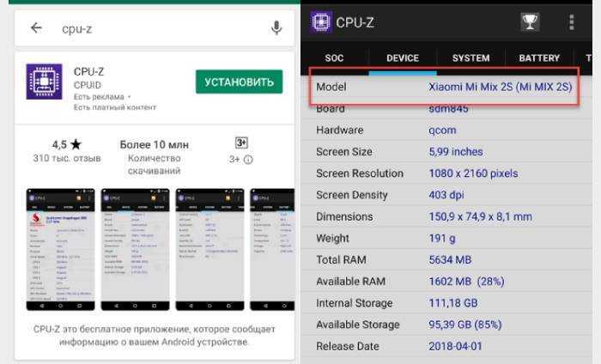The height and width of the screenshot is (364, 601).
Task: Tap the Hardware row label
Action: pos(340,130)
